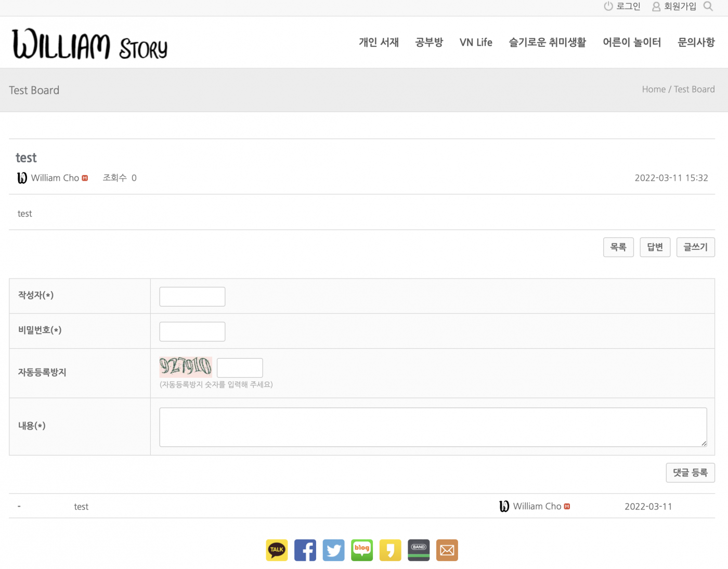Click William Cho in the bottom list row

pos(537,506)
